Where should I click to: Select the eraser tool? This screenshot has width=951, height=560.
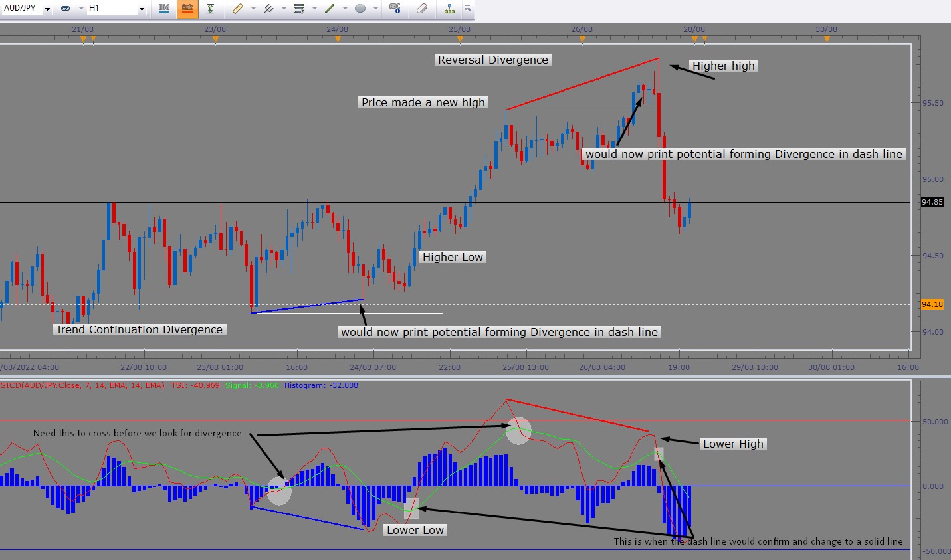(x=422, y=9)
